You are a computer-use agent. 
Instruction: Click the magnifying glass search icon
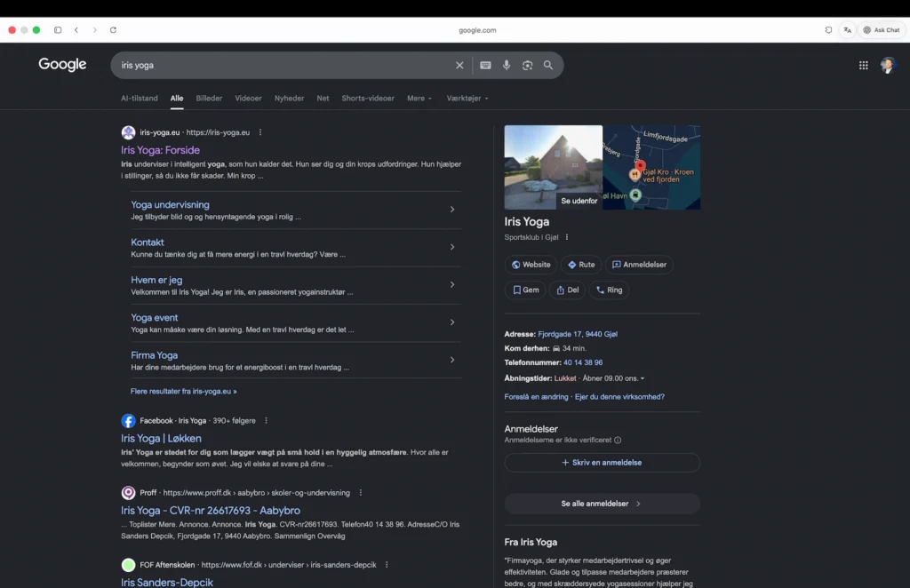click(547, 66)
